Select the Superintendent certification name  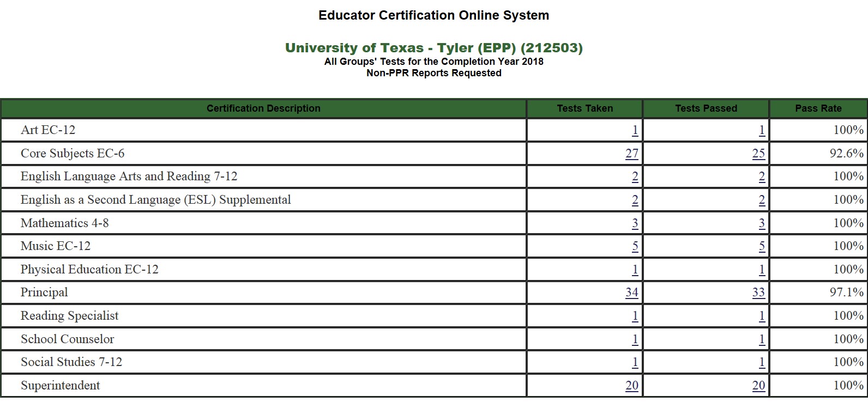click(x=61, y=386)
